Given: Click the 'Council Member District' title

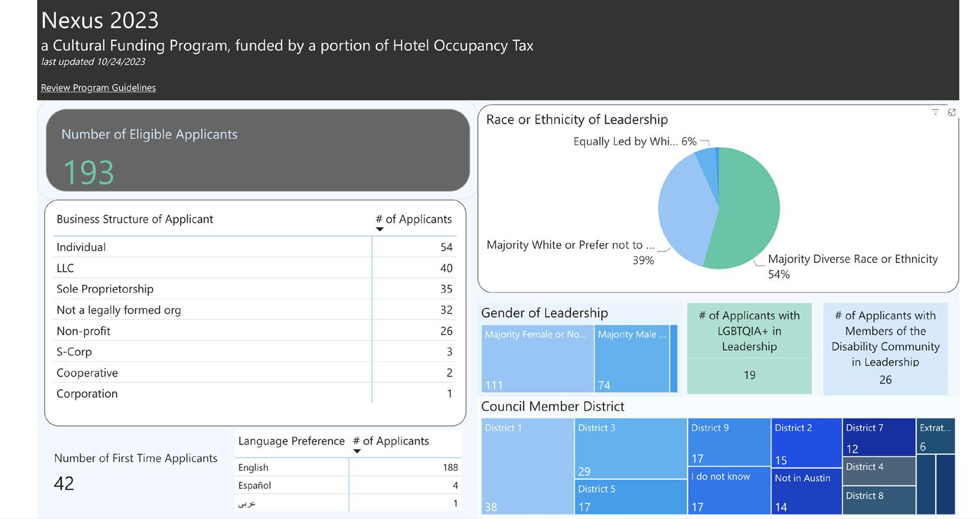Looking at the screenshot, I should [x=553, y=407].
